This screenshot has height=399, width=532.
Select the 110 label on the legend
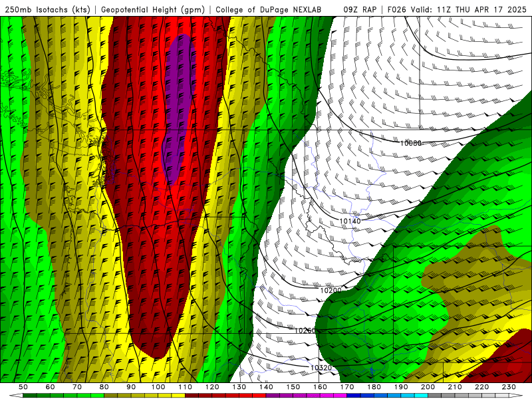point(186,387)
